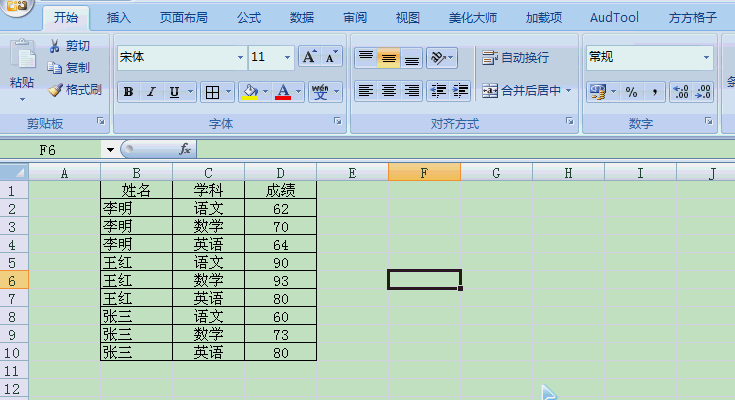The height and width of the screenshot is (400, 735).
Task: Click the Increase Font Size icon
Action: pyautogui.click(x=309, y=57)
